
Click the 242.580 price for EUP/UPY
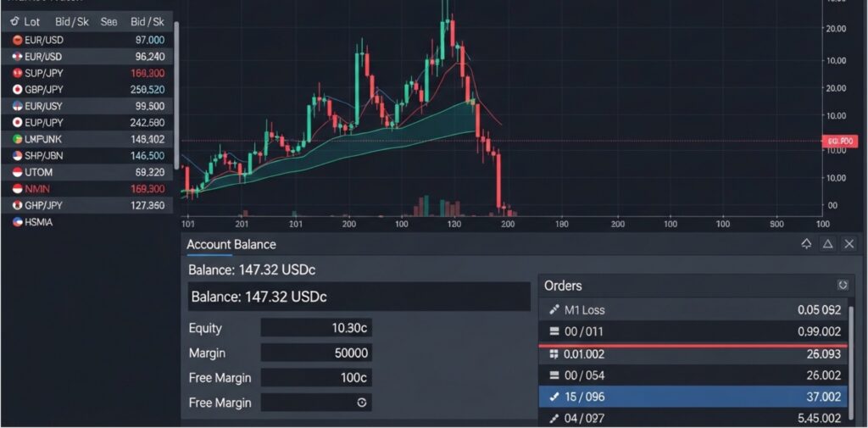click(147, 122)
